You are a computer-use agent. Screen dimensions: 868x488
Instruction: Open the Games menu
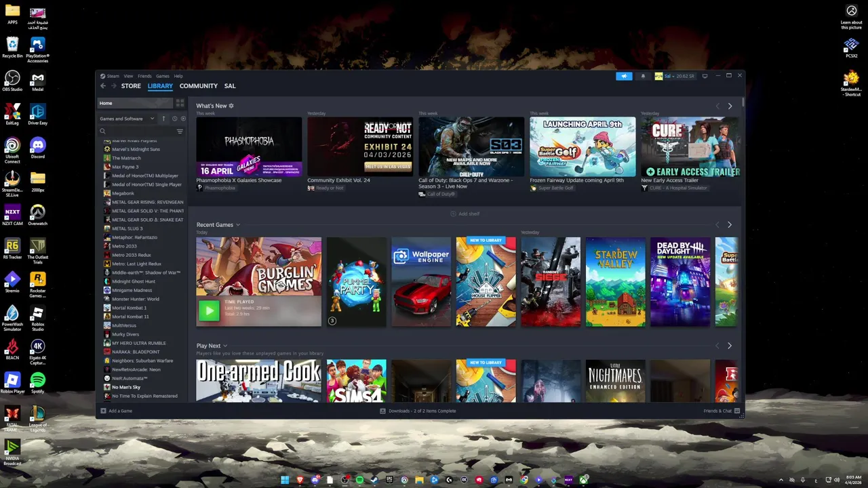coord(163,76)
